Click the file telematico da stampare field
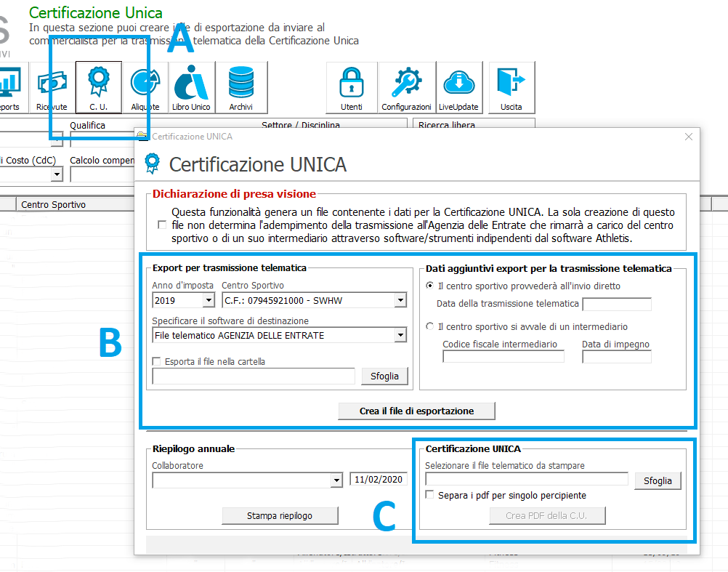 (527, 480)
